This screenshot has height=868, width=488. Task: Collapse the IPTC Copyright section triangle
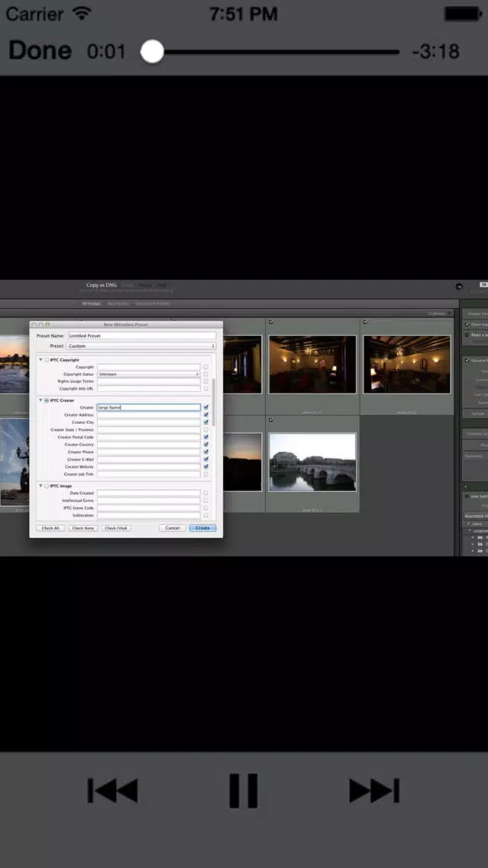point(40,360)
